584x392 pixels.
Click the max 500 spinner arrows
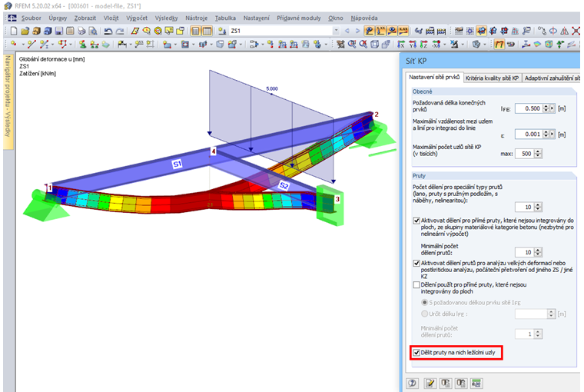538,154
